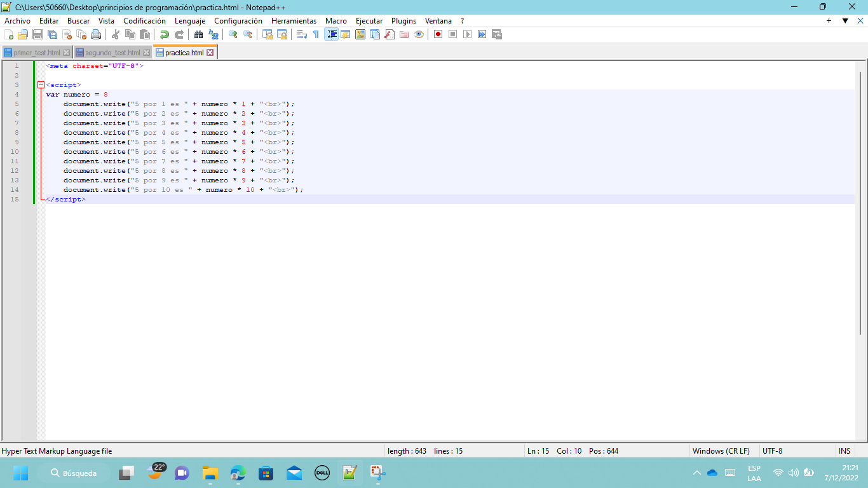Open the Windows Start menu

(x=20, y=473)
